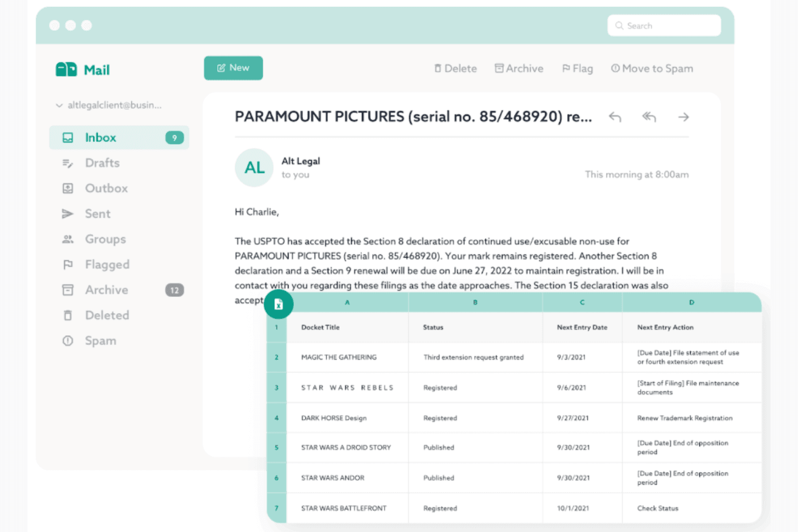Click the 9/27/2021 date cell
798x532 pixels.
582,418
